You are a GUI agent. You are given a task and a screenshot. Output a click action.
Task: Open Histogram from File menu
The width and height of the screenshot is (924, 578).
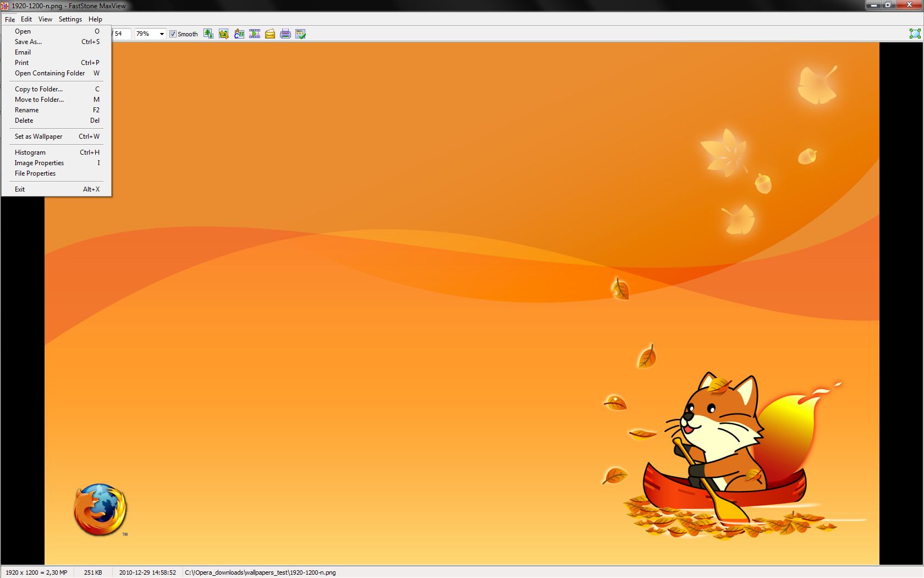56,152
